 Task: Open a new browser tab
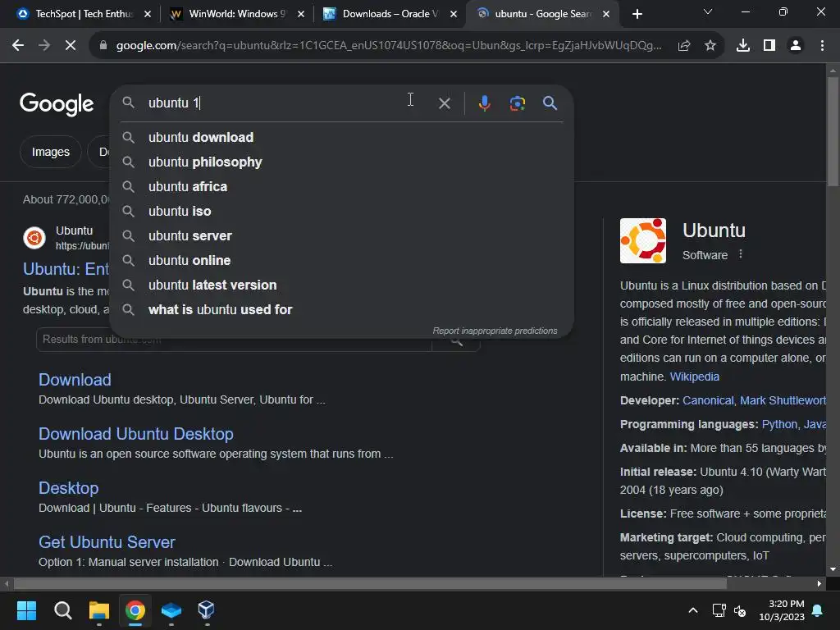(637, 14)
